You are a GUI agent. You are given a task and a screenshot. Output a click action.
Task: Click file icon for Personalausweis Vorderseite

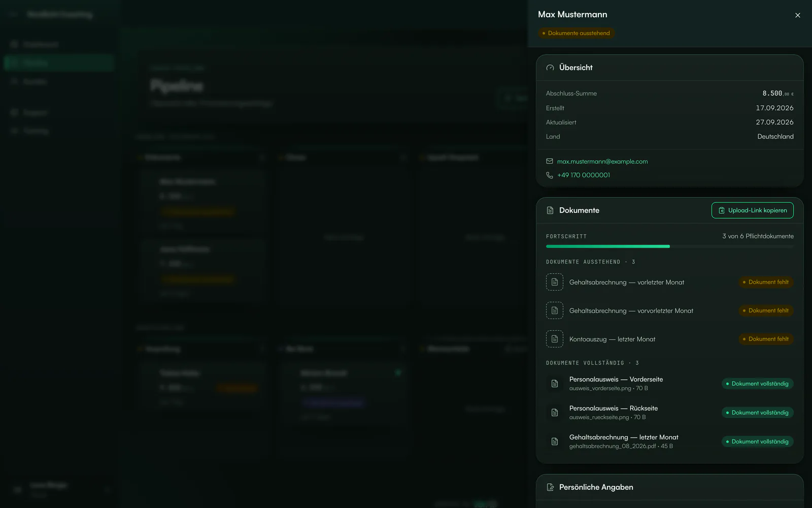555,384
